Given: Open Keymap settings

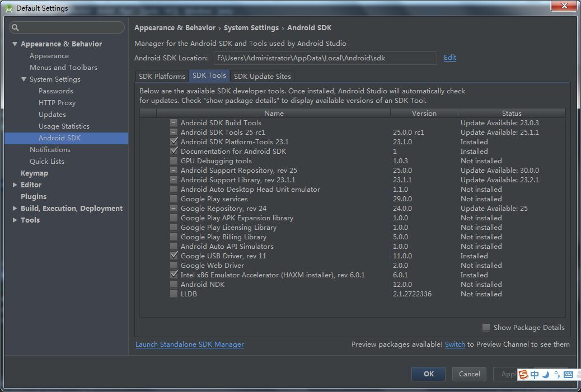Looking at the screenshot, I should [35, 173].
